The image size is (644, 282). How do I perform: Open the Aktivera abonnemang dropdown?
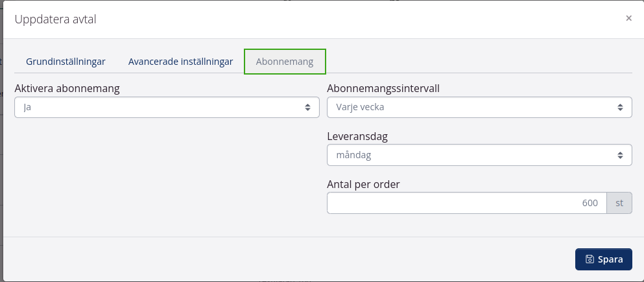pyautogui.click(x=167, y=108)
